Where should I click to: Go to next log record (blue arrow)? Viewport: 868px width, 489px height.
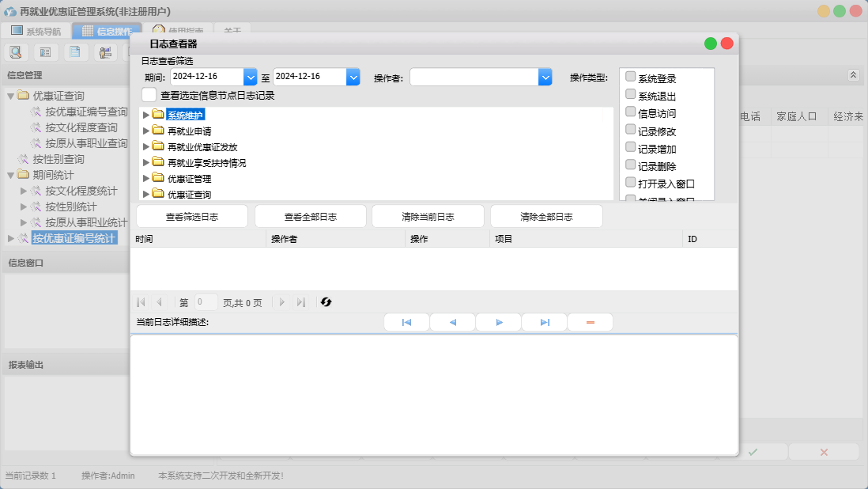(x=499, y=323)
